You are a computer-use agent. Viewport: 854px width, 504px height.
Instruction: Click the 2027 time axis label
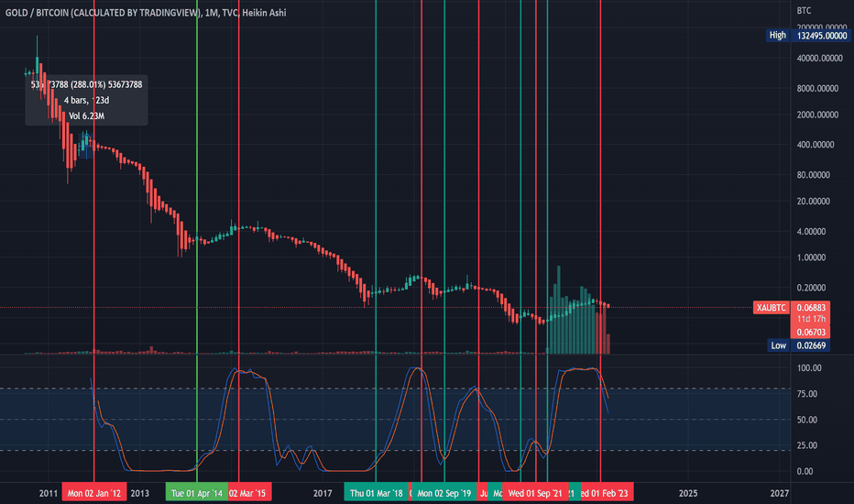(780, 493)
